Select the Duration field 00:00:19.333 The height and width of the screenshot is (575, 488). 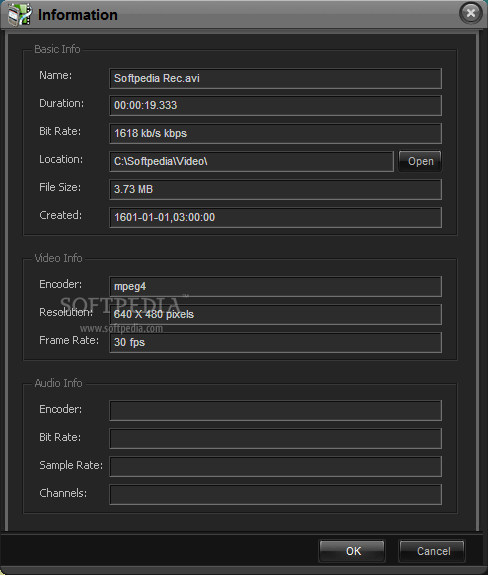[275, 106]
